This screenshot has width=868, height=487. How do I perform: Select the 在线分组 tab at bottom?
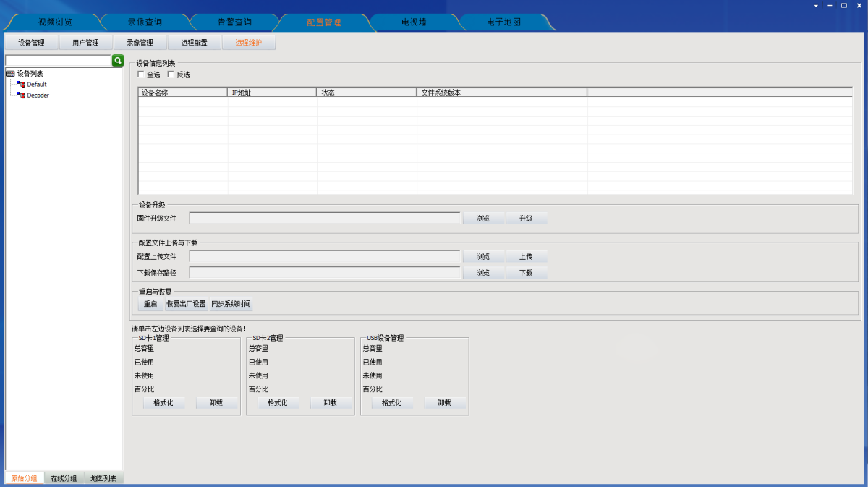(x=64, y=478)
